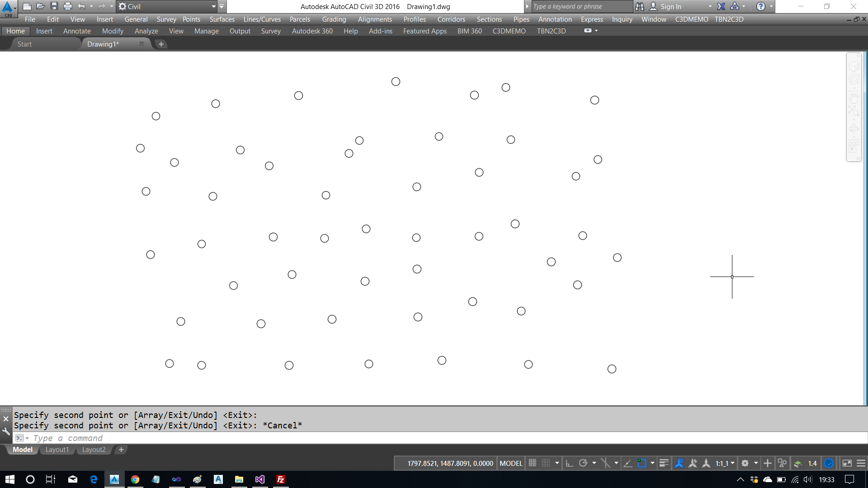Switch to the Layout1 tab
This screenshot has height=488, width=868.
click(x=57, y=450)
